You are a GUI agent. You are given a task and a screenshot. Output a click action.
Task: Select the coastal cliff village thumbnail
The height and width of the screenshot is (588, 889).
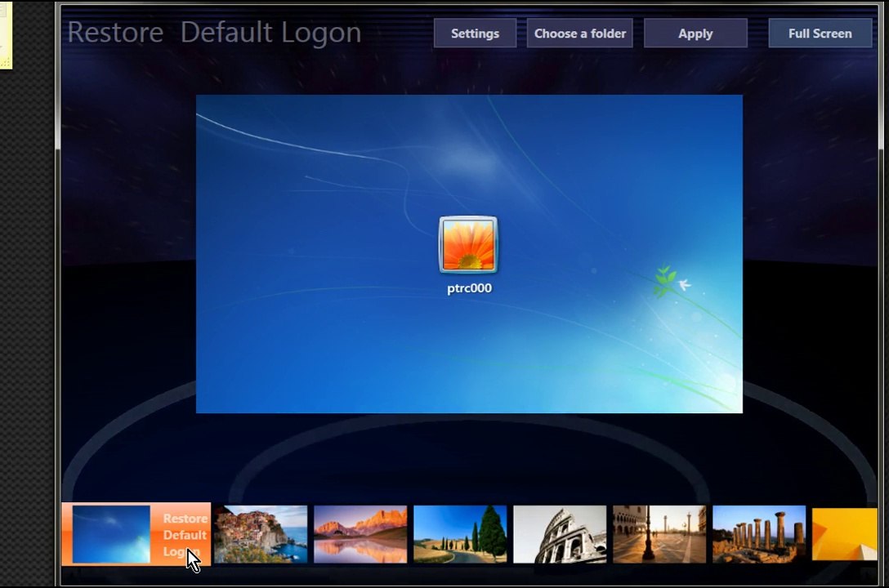pyautogui.click(x=261, y=534)
